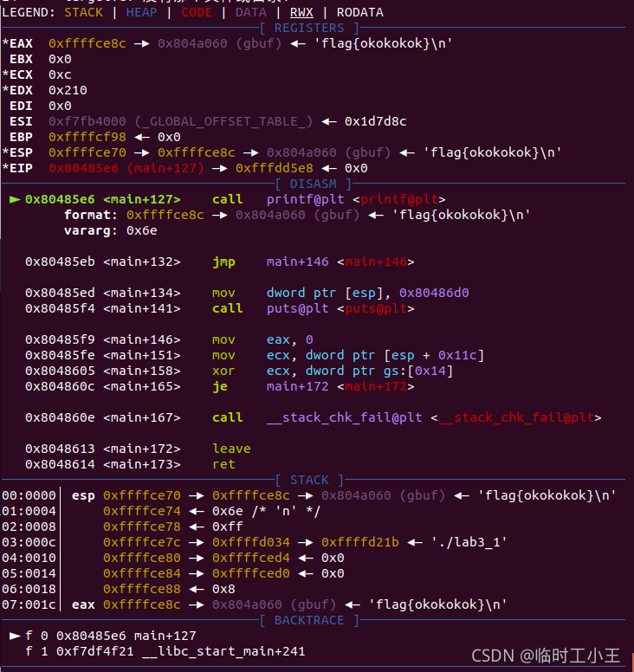Click _GLOBAL_OFFSET_TABLE_ symbol text
This screenshot has height=672, width=634.
point(223,122)
